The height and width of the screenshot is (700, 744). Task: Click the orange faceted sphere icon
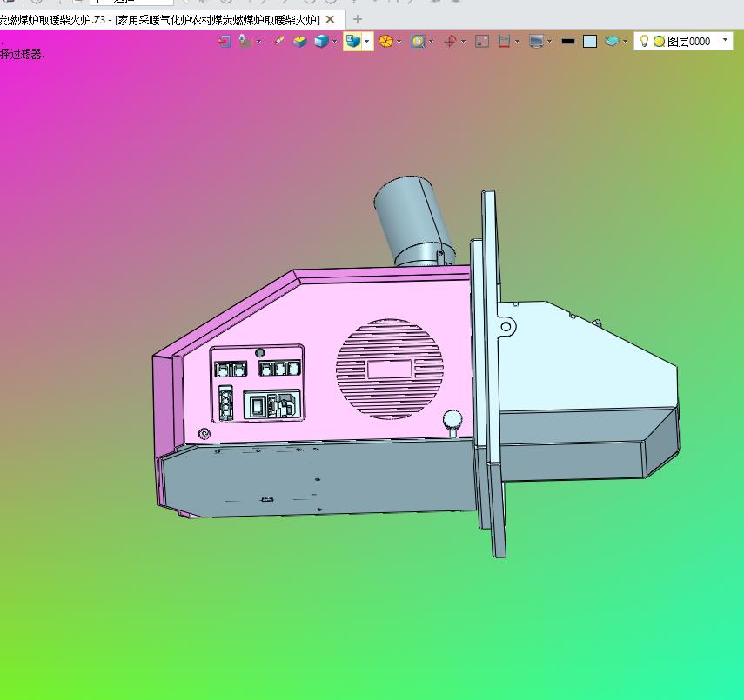pyautogui.click(x=385, y=42)
